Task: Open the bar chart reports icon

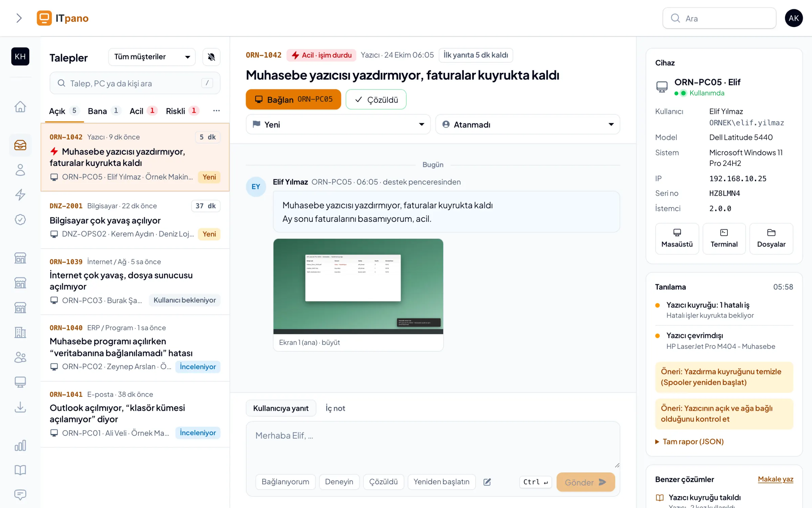Action: coord(20,445)
